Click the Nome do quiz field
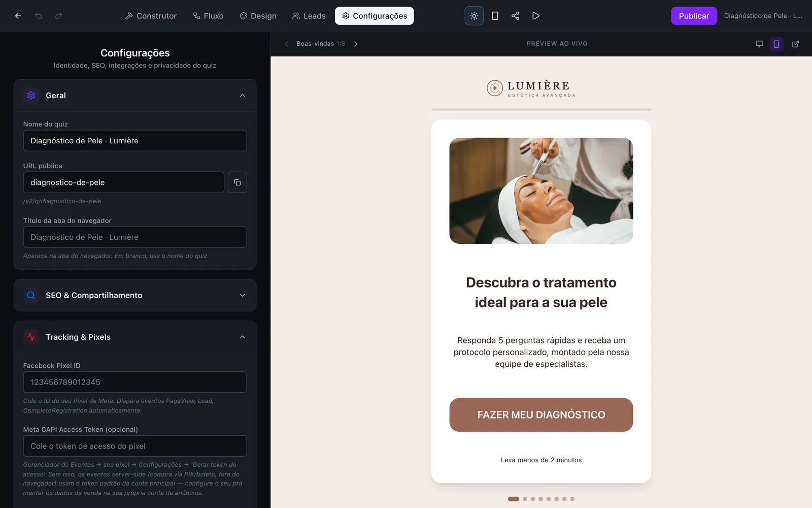 pos(135,141)
